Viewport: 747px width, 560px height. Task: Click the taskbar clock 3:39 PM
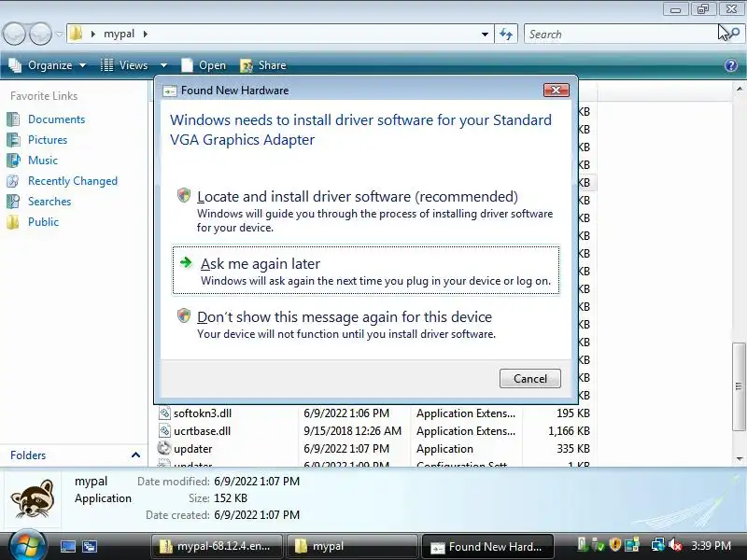coord(711,546)
